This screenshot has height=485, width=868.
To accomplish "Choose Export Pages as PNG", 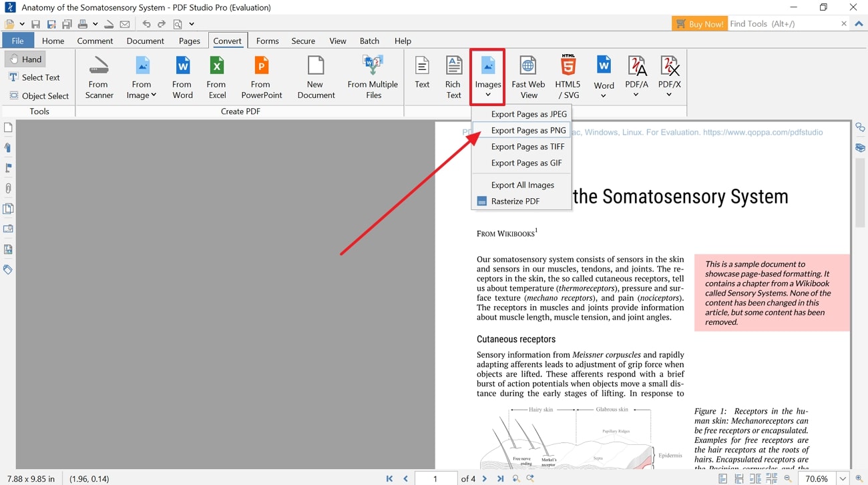I will point(521,130).
